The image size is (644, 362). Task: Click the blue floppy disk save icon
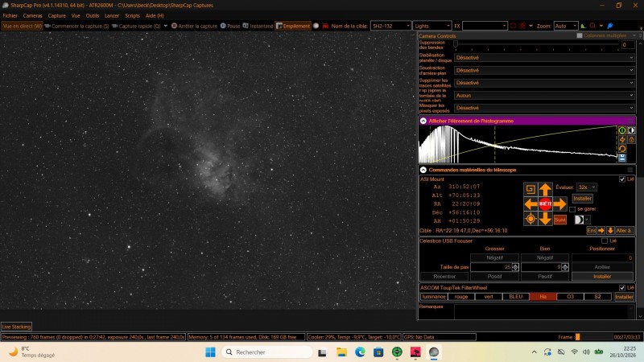[622, 158]
